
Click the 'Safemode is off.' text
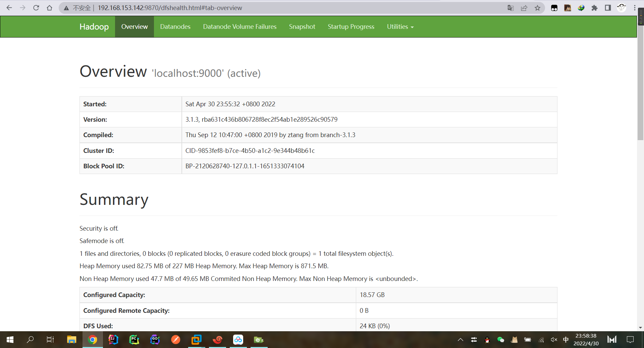tap(102, 241)
